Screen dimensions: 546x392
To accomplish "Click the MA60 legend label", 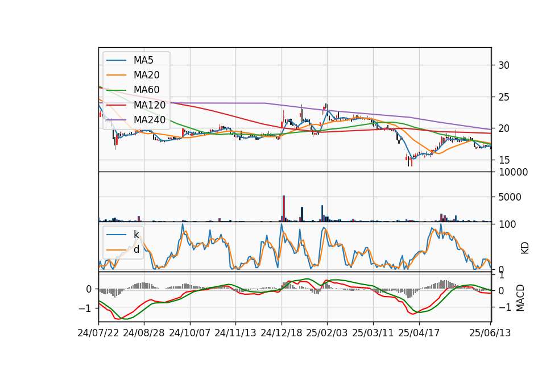I will coord(147,90).
